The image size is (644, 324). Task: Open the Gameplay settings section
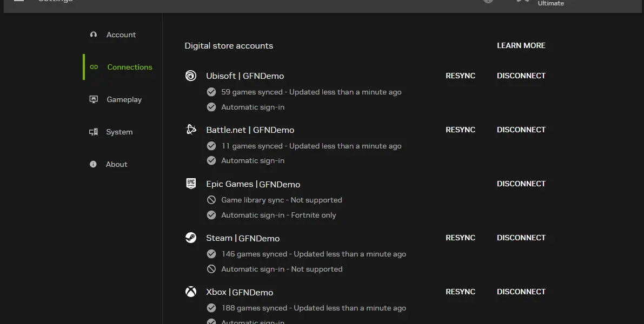tap(124, 99)
